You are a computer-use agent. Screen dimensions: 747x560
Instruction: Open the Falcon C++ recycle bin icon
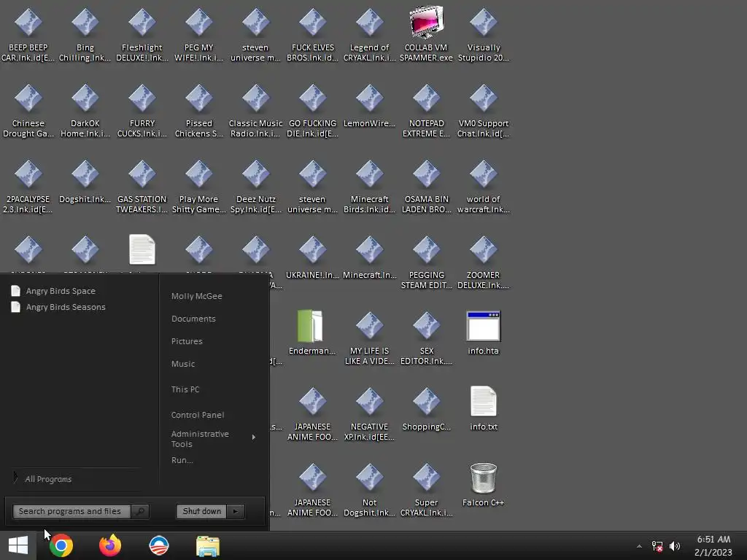tap(483, 484)
